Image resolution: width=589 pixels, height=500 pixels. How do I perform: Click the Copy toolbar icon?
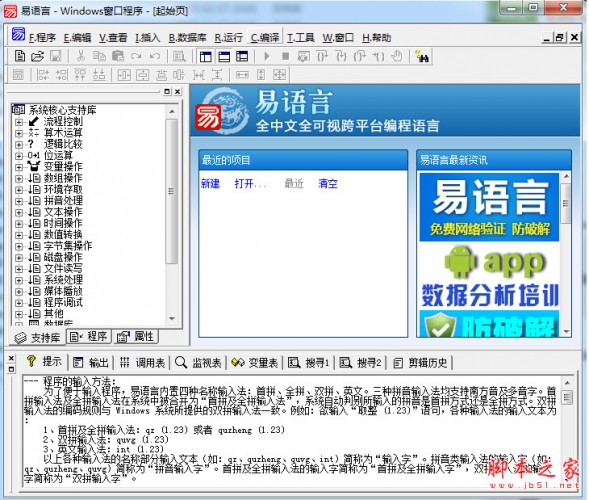click(99, 56)
